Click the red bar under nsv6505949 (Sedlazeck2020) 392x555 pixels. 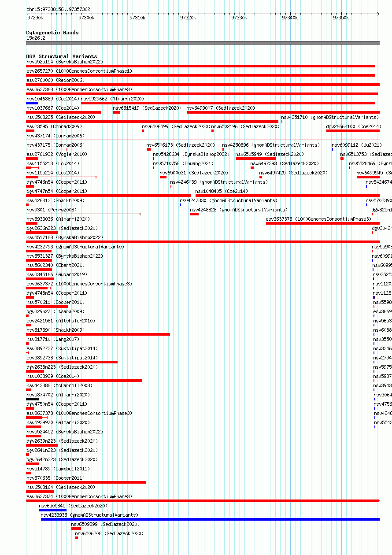(256, 159)
